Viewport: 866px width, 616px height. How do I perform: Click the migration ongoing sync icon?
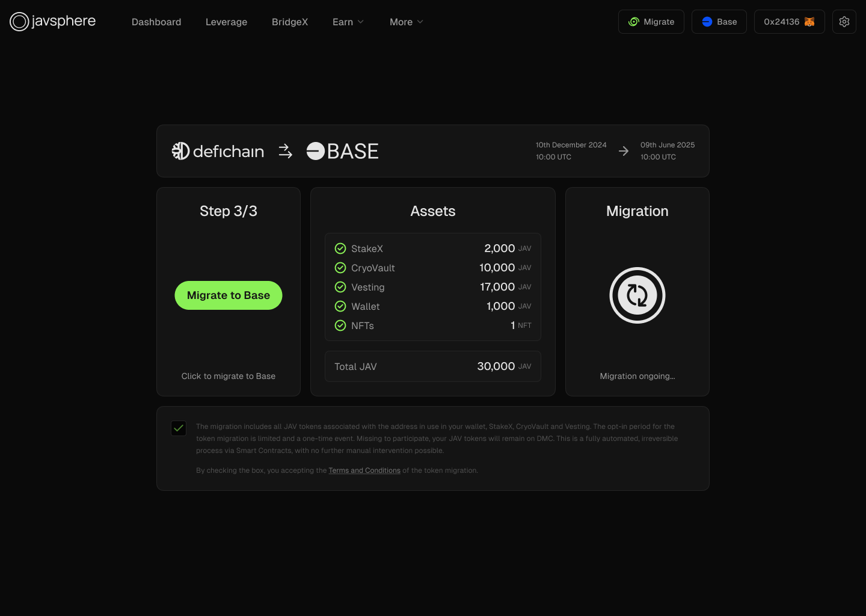(637, 295)
